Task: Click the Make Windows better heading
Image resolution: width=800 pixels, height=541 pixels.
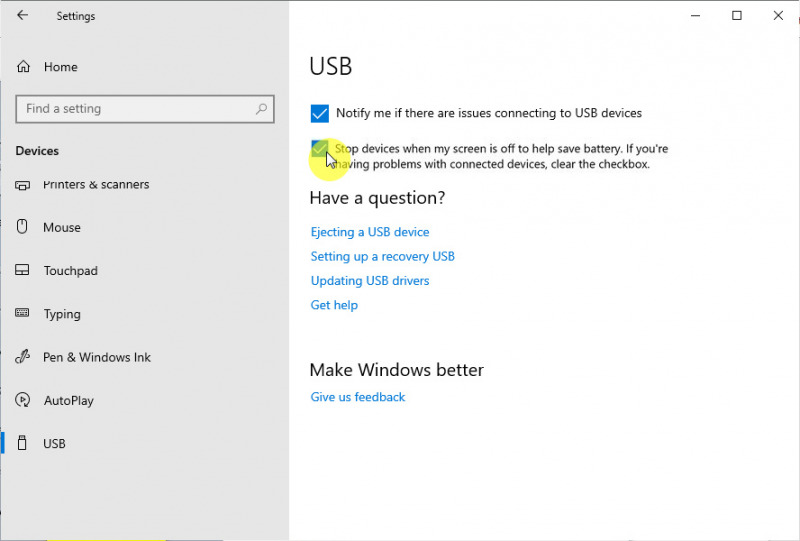Action: [x=396, y=370]
